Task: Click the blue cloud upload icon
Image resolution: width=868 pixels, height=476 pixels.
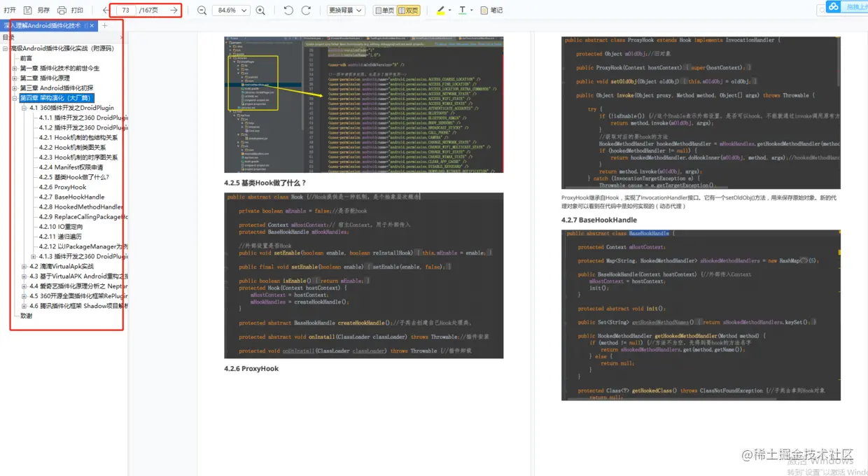Action: coord(833,6)
